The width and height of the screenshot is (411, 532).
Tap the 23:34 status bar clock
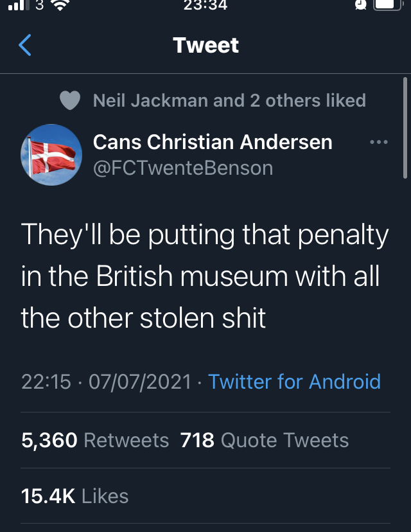[205, 6]
